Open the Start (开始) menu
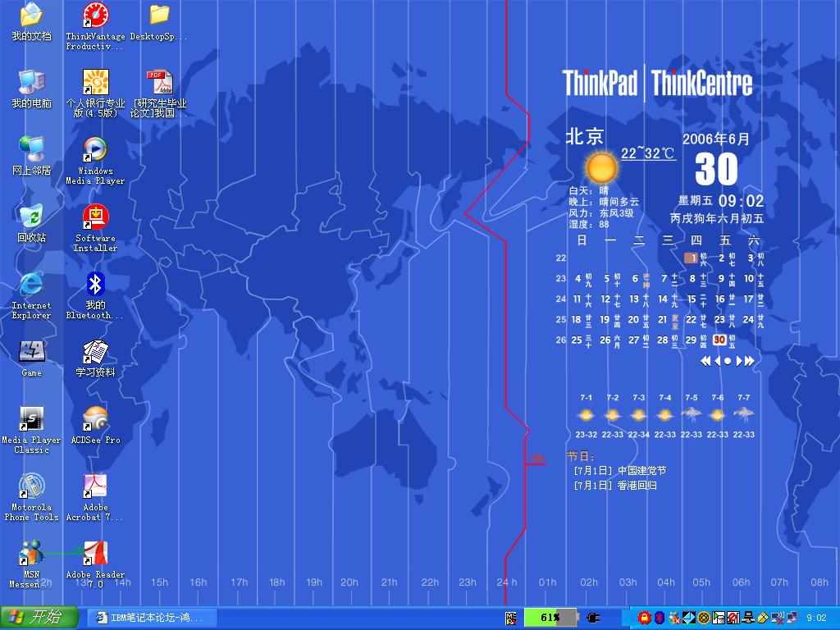Screen dimensions: 840x630 (39, 617)
